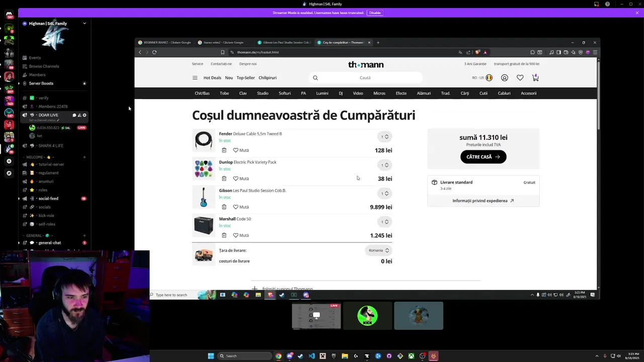Add a server in Discord sidebar
Viewport: 644px width, 362px height.
click(9, 161)
